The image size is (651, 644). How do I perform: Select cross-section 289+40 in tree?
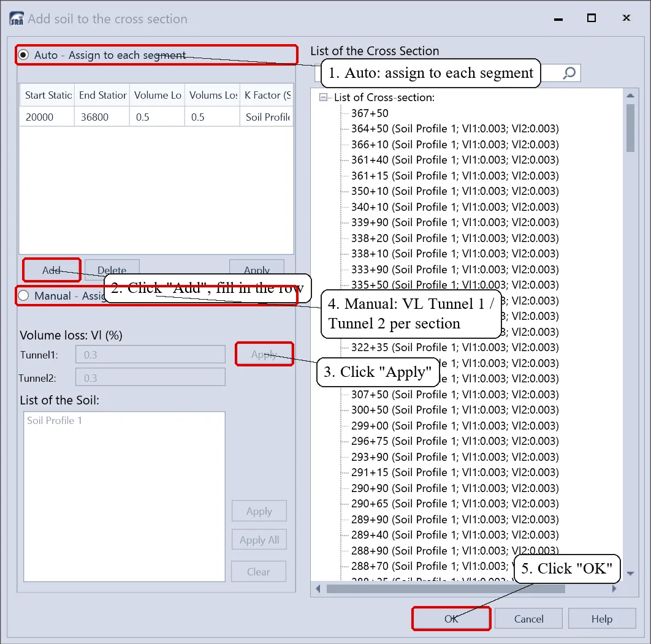tap(455, 535)
